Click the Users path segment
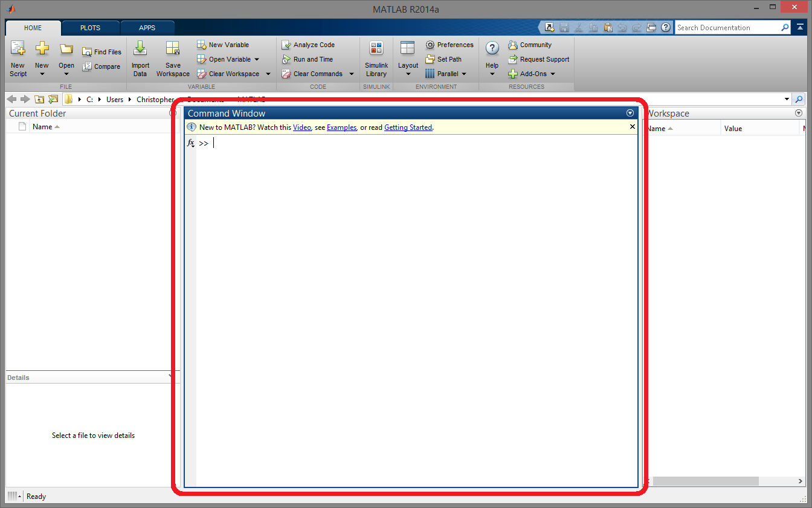Viewport: 812px width, 508px height. click(115, 100)
